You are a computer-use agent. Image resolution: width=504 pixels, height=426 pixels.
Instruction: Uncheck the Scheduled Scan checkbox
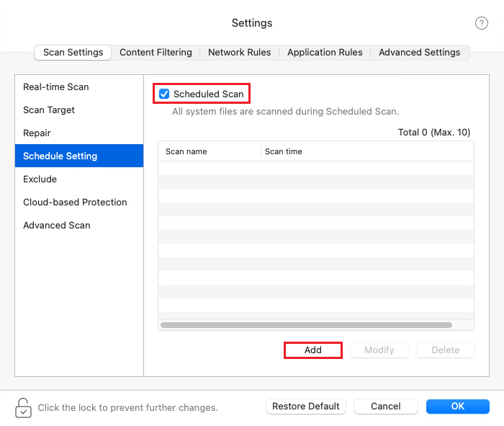point(164,94)
